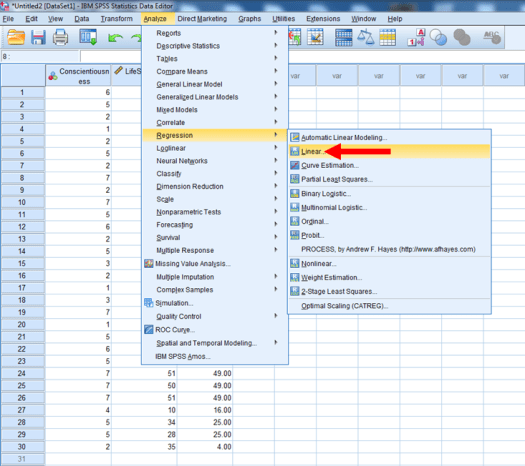Choose Linear regression option
525x466 pixels.
[x=390, y=151]
